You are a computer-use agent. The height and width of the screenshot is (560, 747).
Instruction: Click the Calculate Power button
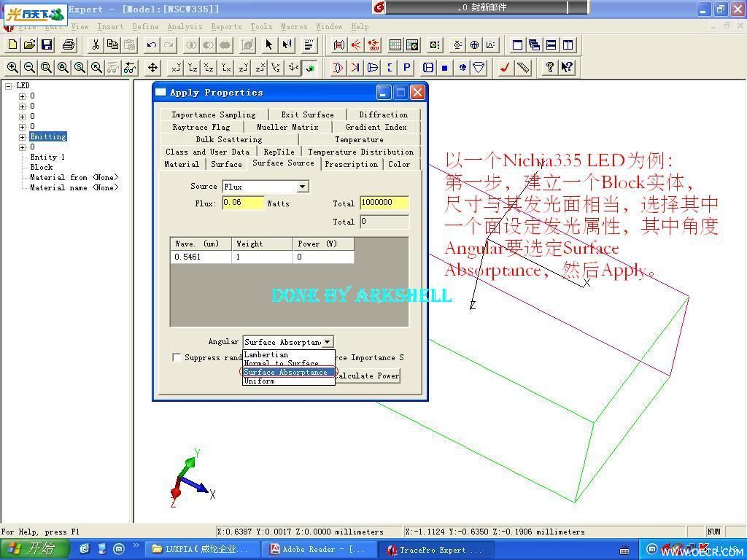pos(366,376)
